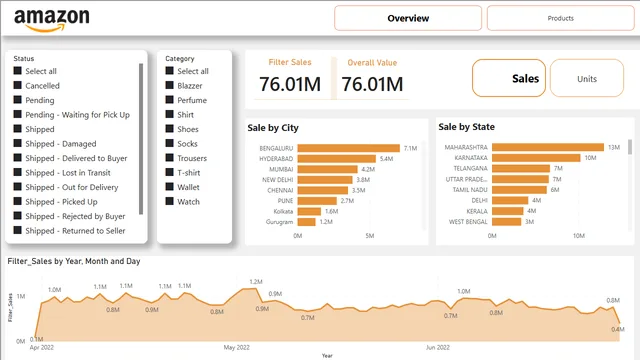This screenshot has width=640, height=360.
Task: Check Shipped - Delivered to Buyer
Action: (x=18, y=158)
